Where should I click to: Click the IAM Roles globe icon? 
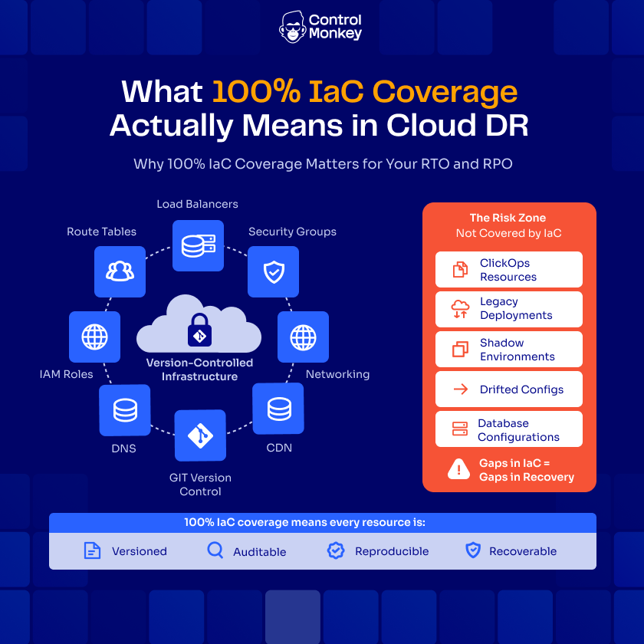(94, 337)
